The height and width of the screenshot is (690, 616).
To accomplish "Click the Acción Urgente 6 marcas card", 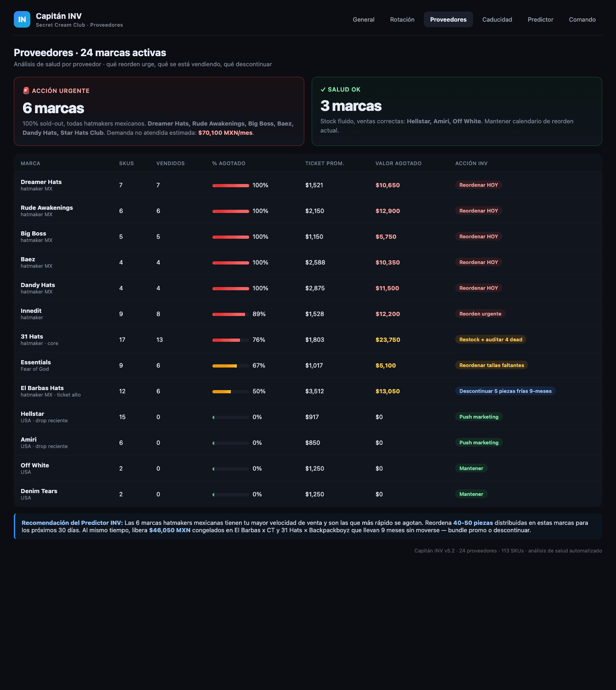I will (x=159, y=111).
